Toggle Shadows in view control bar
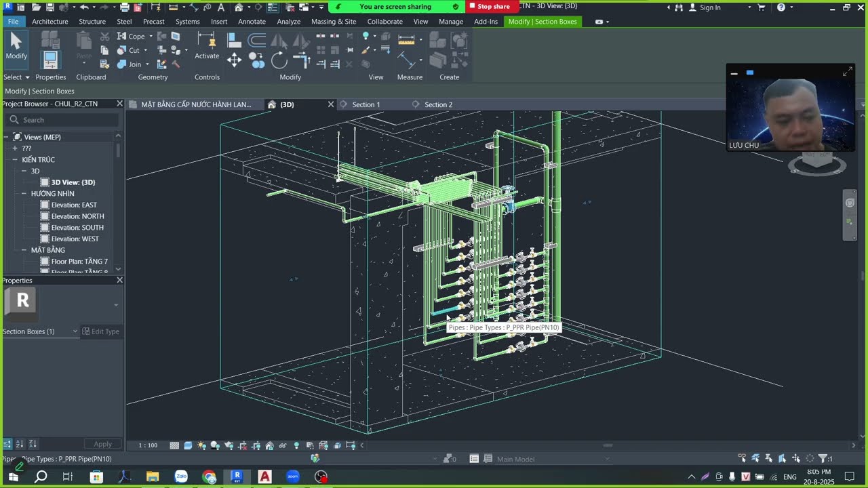868x488 pixels. 215,445
